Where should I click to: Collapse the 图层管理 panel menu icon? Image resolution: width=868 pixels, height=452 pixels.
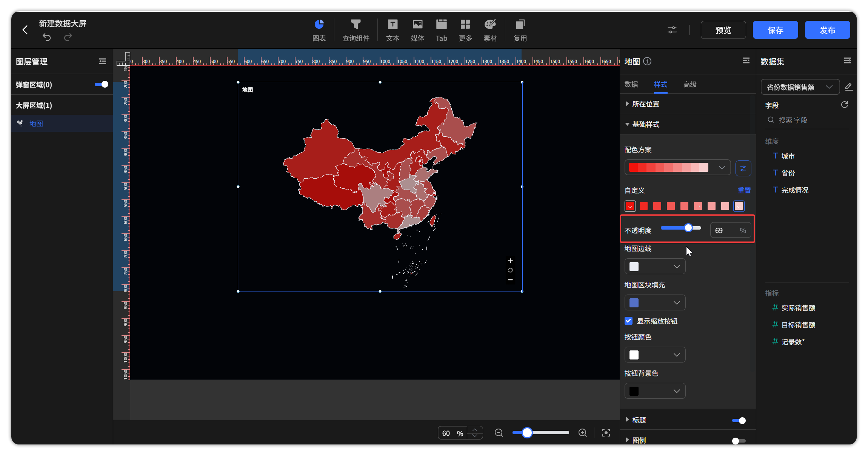103,61
